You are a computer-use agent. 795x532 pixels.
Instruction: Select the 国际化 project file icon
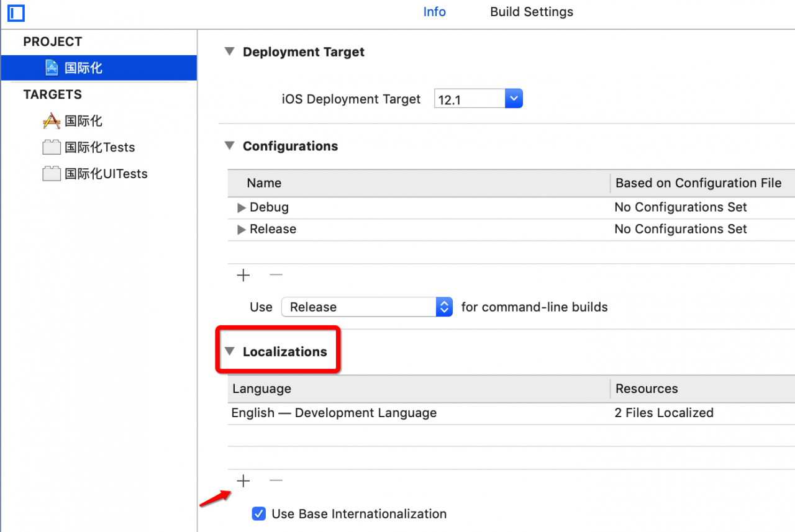click(52, 68)
